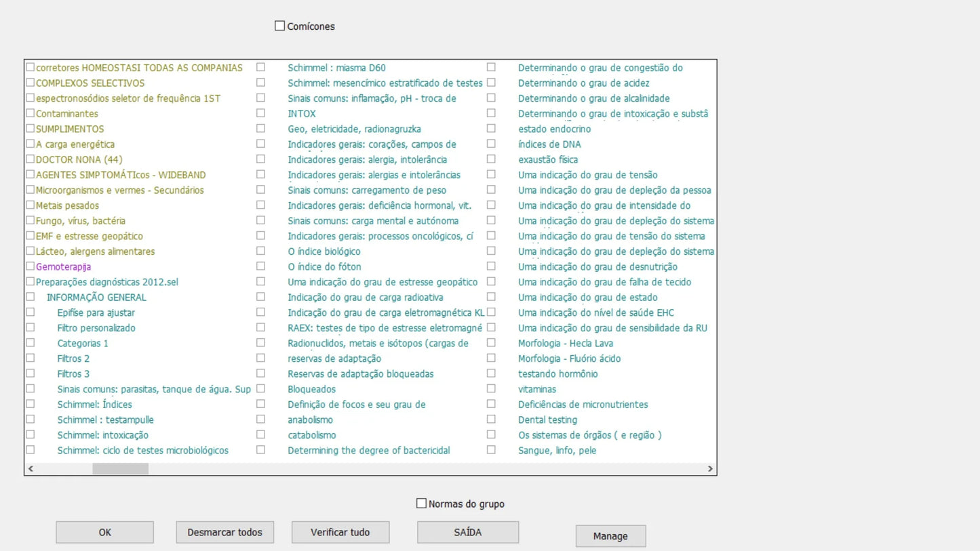Check the estado endocrino checkbox
This screenshot has width=980, height=551.
coord(491,128)
